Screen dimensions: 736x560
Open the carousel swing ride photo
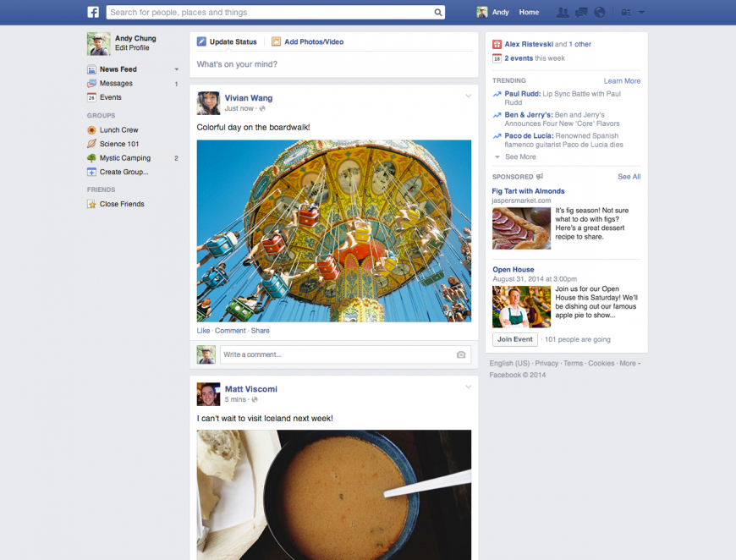pyautogui.click(x=333, y=231)
